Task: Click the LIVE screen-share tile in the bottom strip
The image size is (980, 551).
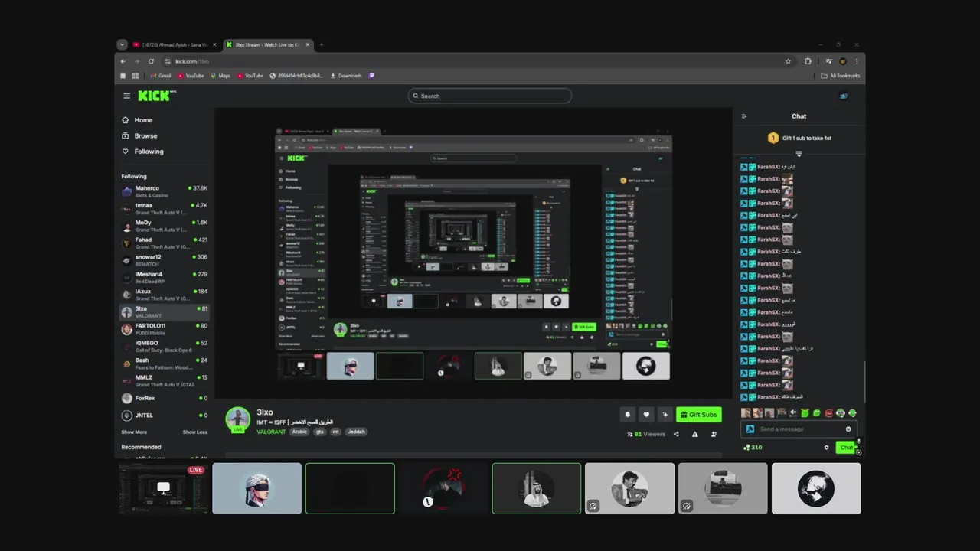Action: coord(164,488)
